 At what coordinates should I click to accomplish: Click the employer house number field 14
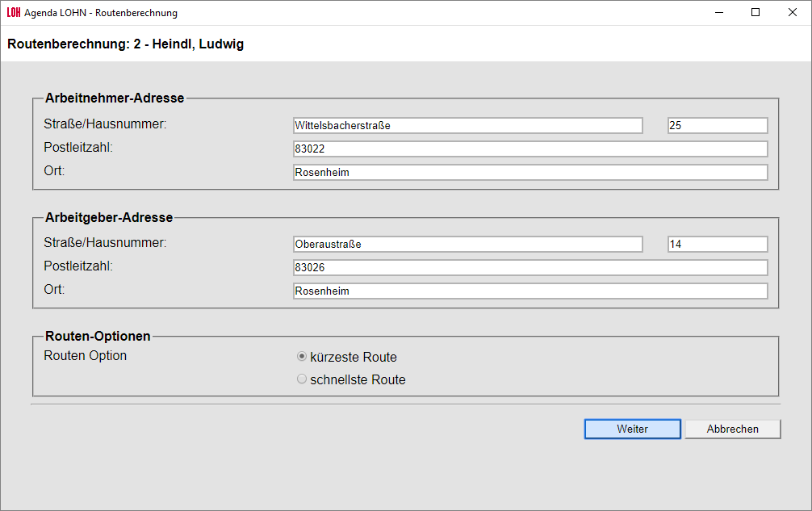pyautogui.click(x=718, y=245)
